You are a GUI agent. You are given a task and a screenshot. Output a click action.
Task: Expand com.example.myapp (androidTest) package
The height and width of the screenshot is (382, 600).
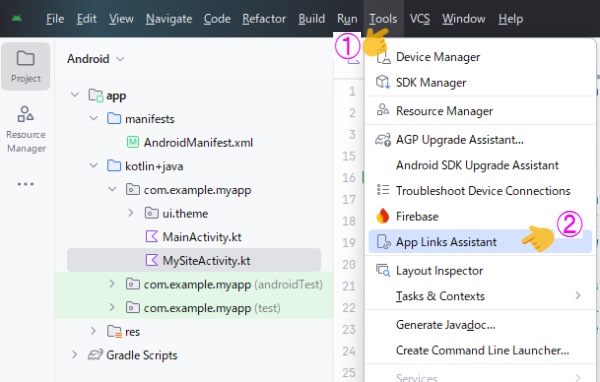point(112,284)
